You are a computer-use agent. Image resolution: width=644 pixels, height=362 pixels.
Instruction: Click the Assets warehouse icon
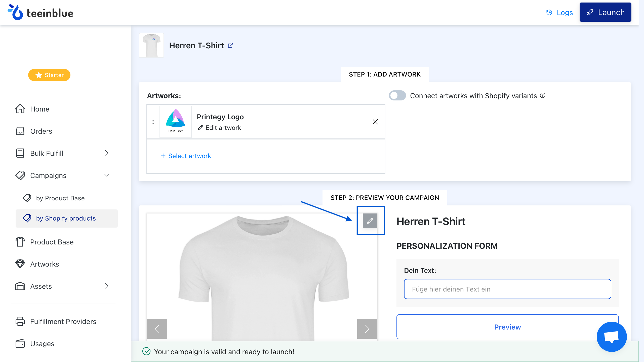[20, 286]
